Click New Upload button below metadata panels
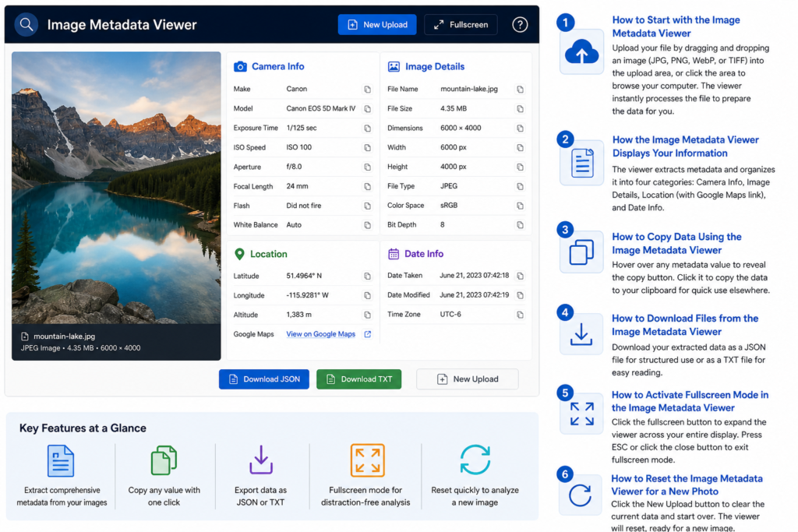 coord(468,379)
